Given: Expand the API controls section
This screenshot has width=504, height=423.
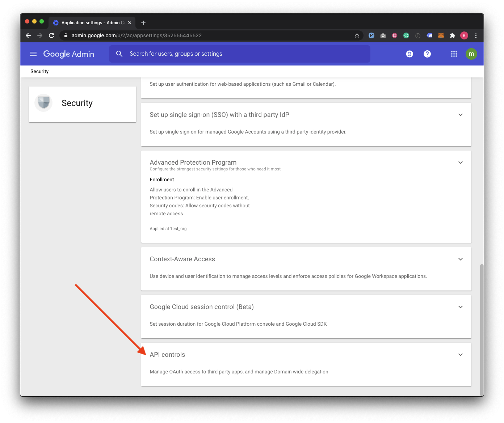Looking at the screenshot, I should point(460,355).
